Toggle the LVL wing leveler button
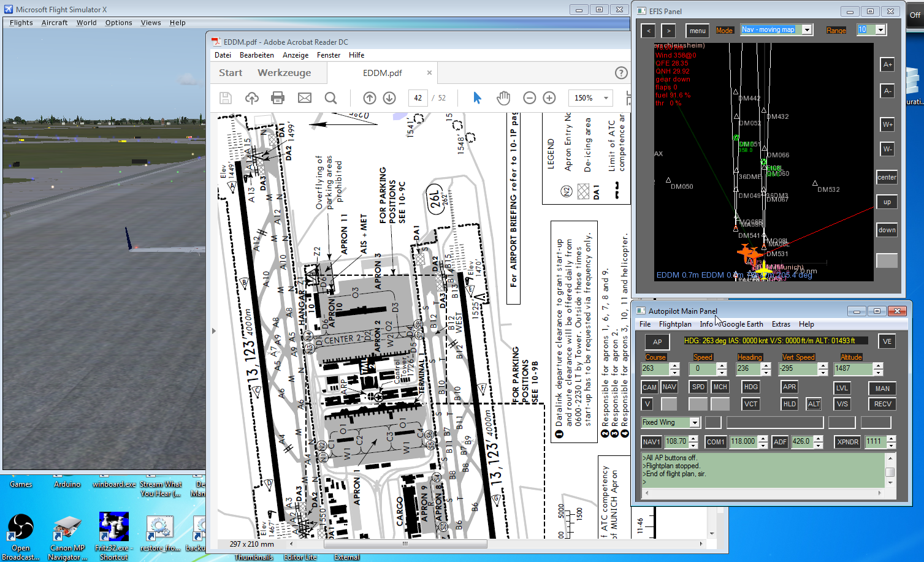This screenshot has height=562, width=924. coord(842,388)
